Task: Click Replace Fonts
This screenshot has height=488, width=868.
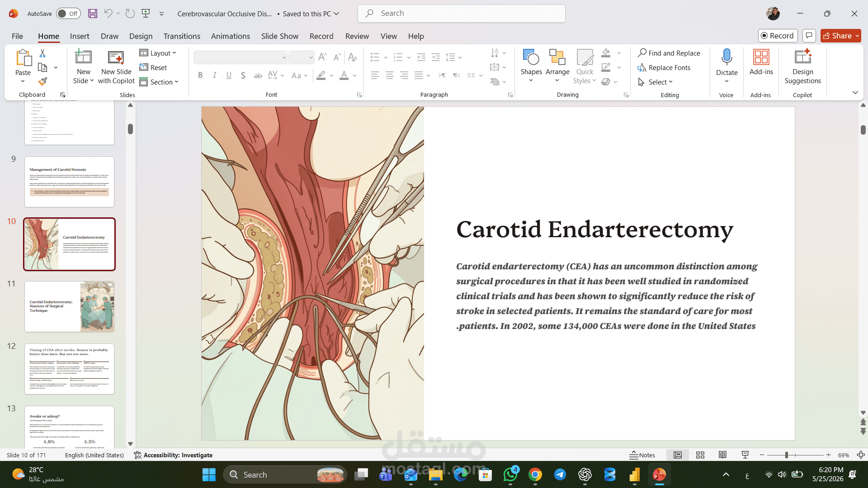Action: click(664, 67)
